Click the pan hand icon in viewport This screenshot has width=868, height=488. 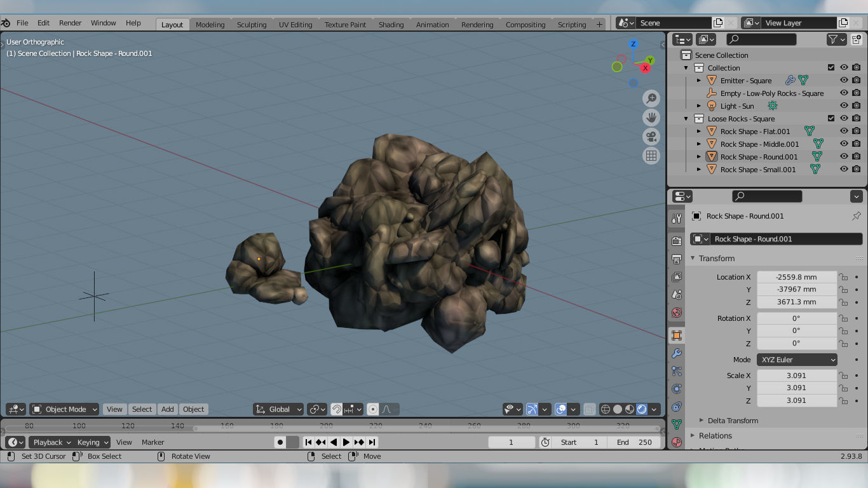point(651,118)
